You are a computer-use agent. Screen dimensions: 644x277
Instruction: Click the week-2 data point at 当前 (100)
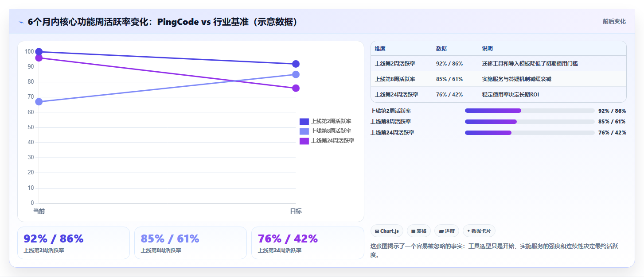39,52
